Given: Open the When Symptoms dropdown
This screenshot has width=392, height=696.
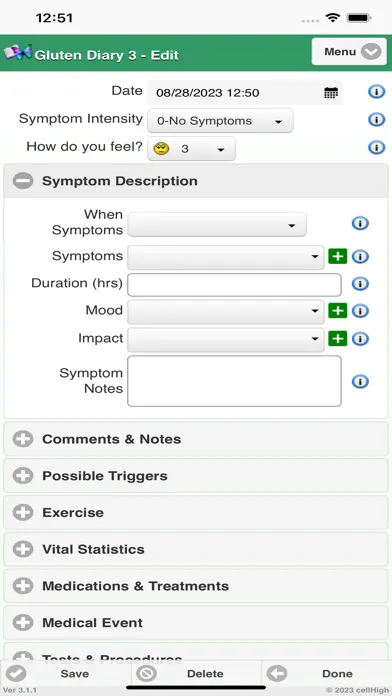Looking at the screenshot, I should 217,225.
